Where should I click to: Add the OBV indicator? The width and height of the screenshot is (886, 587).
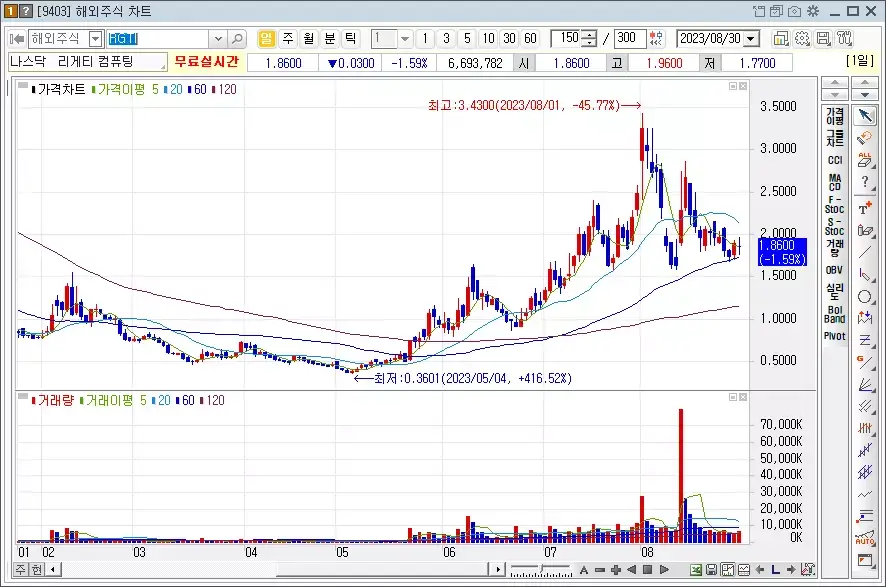tap(835, 270)
